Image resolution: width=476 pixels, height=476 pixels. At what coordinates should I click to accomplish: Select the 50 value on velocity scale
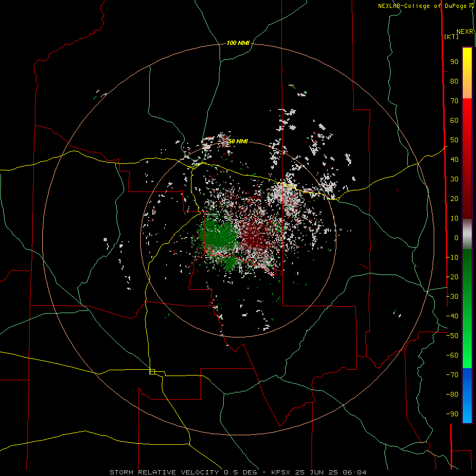[454, 140]
